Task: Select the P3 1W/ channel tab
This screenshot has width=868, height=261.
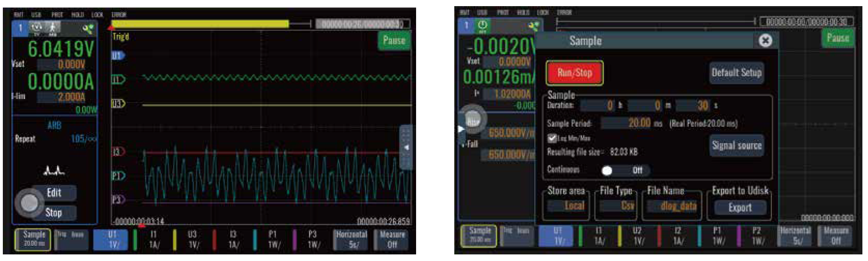Action: [x=313, y=239]
